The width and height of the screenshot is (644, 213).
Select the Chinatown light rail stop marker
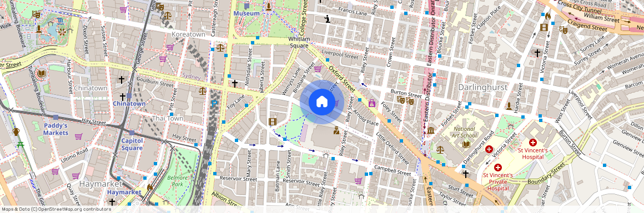tap(129, 95)
